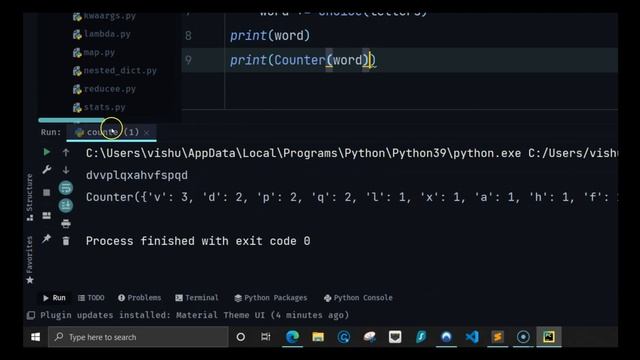Launch Microsoft Edge from the taskbar
The image size is (640, 360).
click(292, 337)
